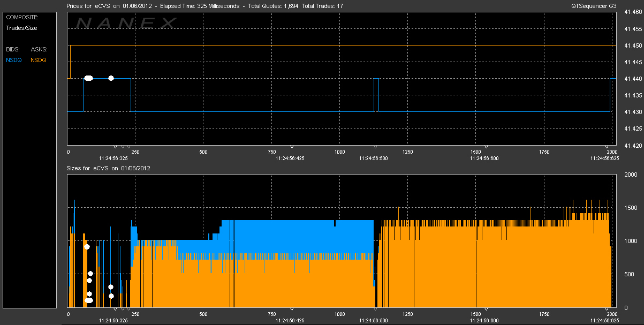Click the 41.460 price axis label
Image resolution: width=644 pixels, height=325 pixels.
(633, 12)
